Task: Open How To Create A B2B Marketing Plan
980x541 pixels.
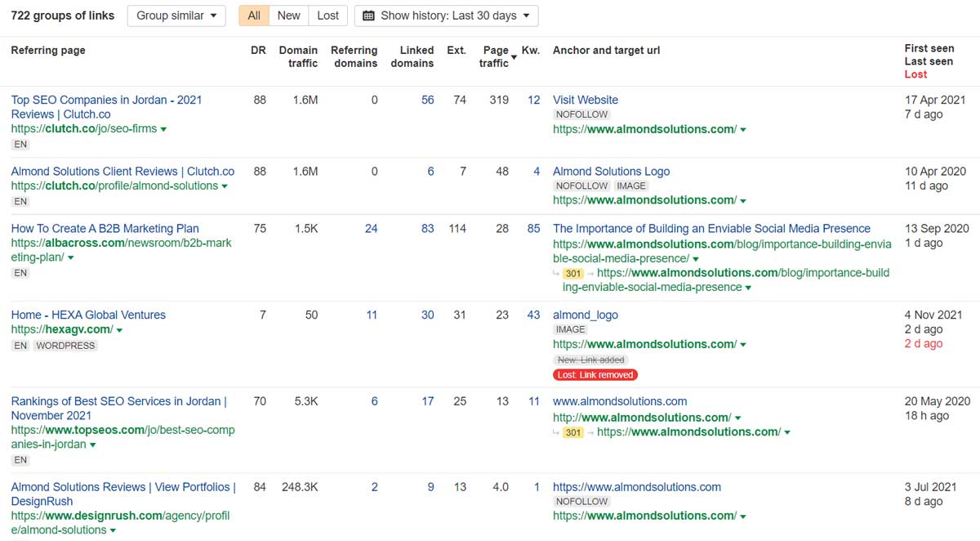Action: pyautogui.click(x=105, y=229)
